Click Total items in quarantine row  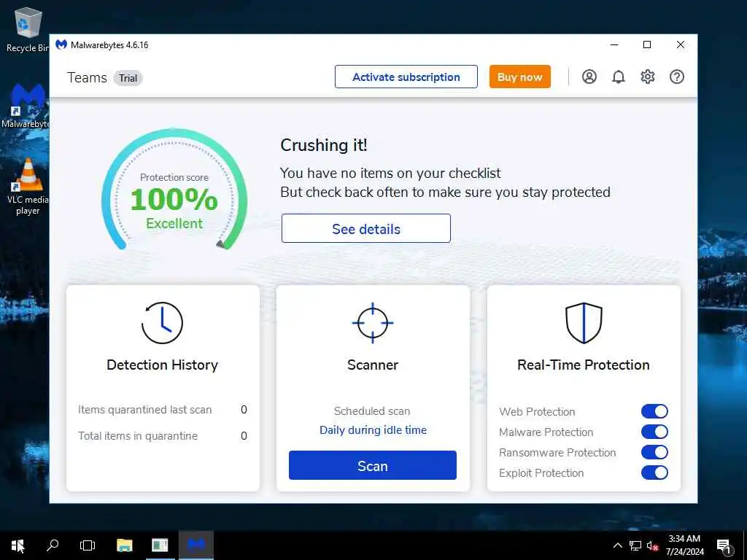[x=163, y=436]
